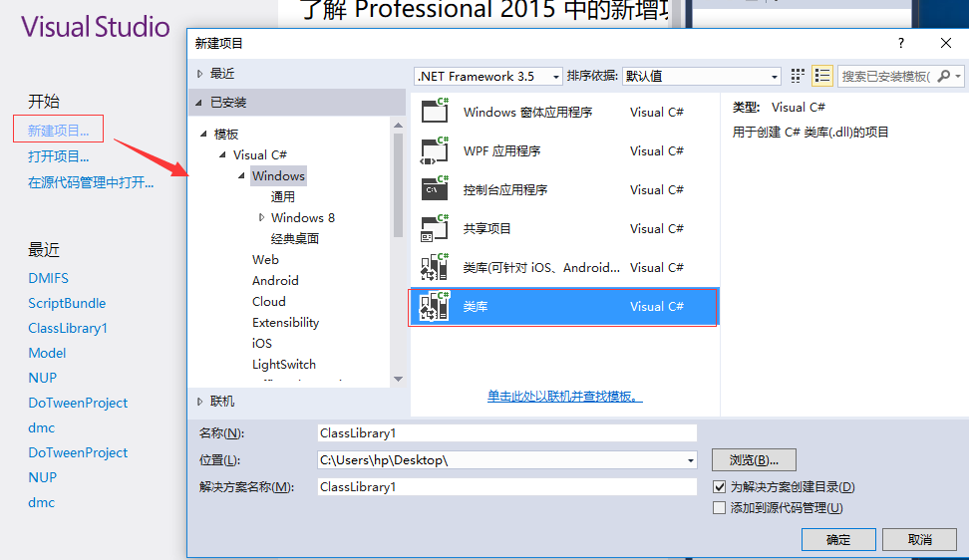
Task: Open recent project ScriptBundle
Action: click(67, 303)
